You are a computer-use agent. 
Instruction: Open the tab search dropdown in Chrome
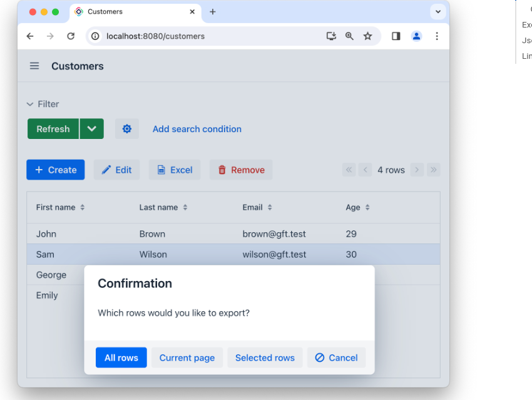[438, 12]
